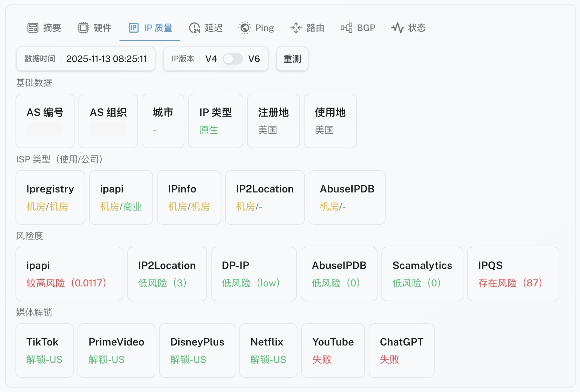Click the Ping globe icon
This screenshot has width=580, height=392.
click(x=244, y=28)
